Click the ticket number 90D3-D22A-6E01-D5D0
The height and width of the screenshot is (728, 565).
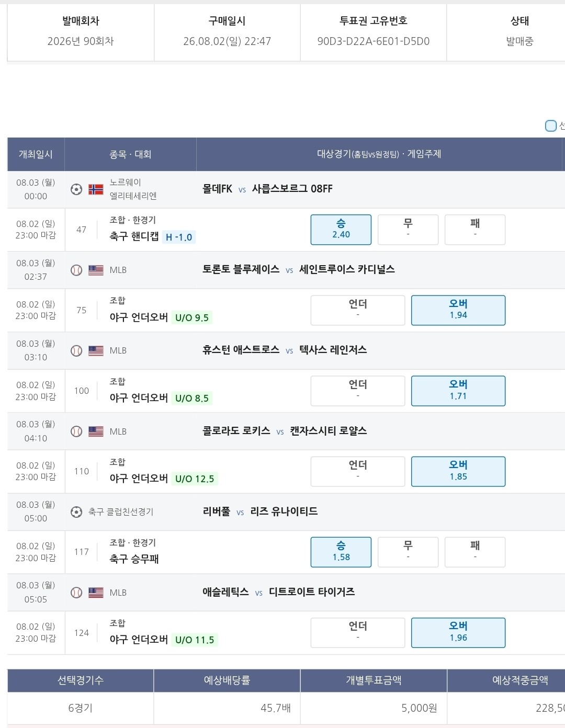374,41
